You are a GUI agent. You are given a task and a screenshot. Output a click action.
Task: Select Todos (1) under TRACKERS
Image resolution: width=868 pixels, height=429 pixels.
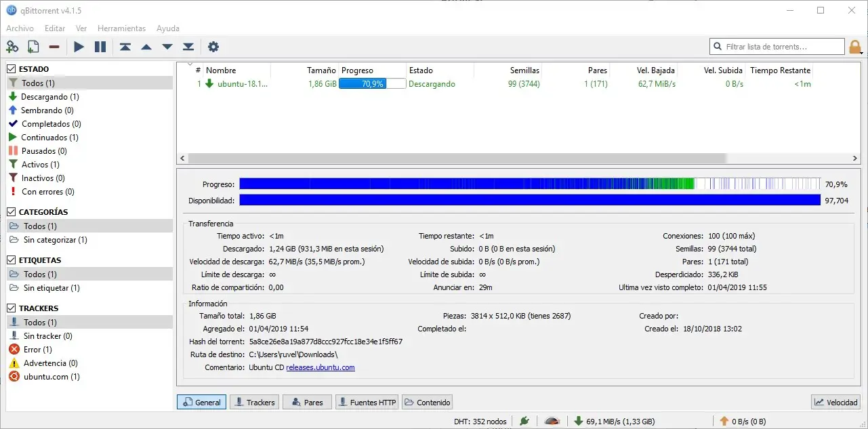click(89, 323)
